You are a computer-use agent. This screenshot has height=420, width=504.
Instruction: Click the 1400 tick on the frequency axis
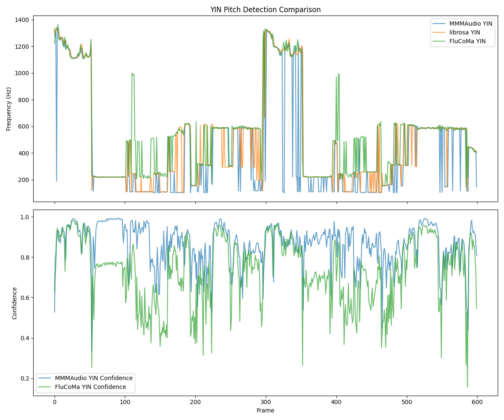(21, 20)
